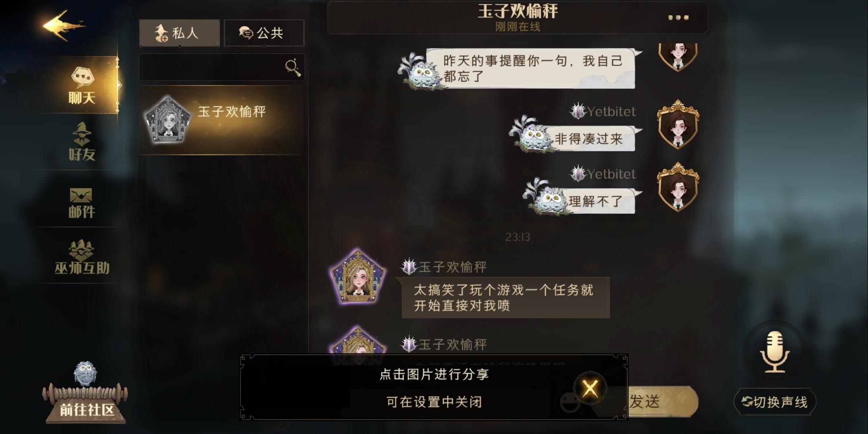
Task: Open the 邮件 mail section
Action: pos(82,203)
